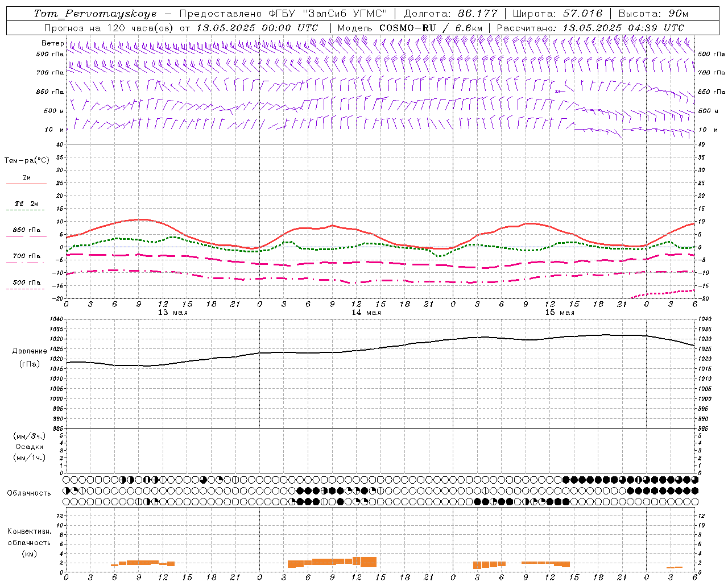
Task: Select the "Широта: 57.016" header value
Action: [557, 14]
